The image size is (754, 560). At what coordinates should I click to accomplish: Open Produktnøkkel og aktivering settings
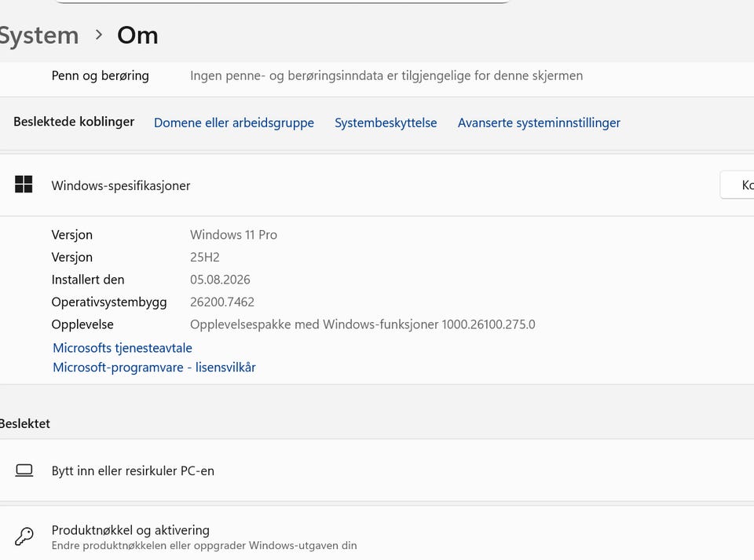click(x=377, y=533)
